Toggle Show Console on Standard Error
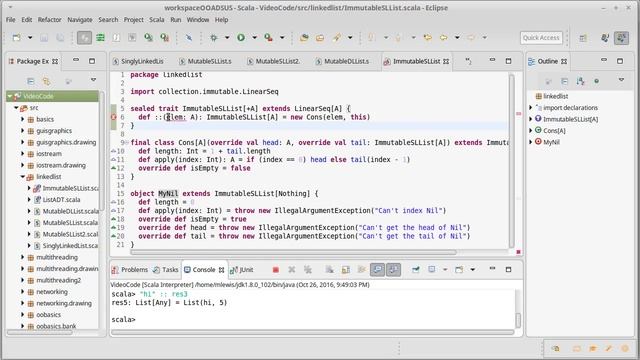 393,269
